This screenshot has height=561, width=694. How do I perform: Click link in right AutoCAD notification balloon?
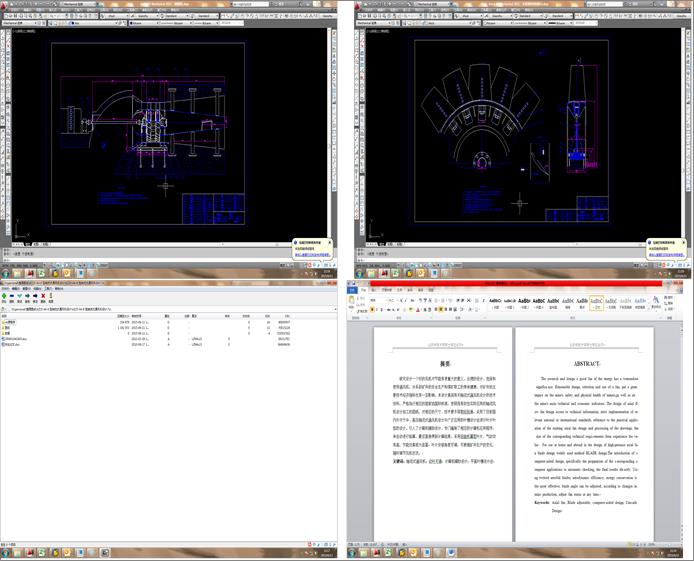pyautogui.click(x=667, y=254)
